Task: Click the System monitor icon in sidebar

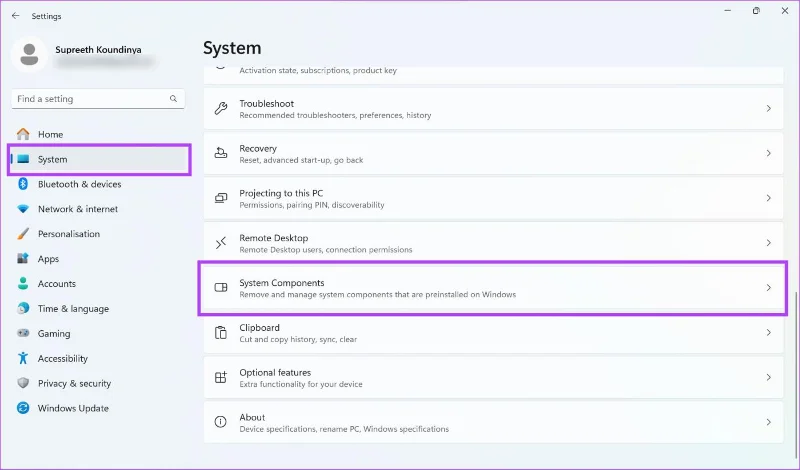Action: 23,159
